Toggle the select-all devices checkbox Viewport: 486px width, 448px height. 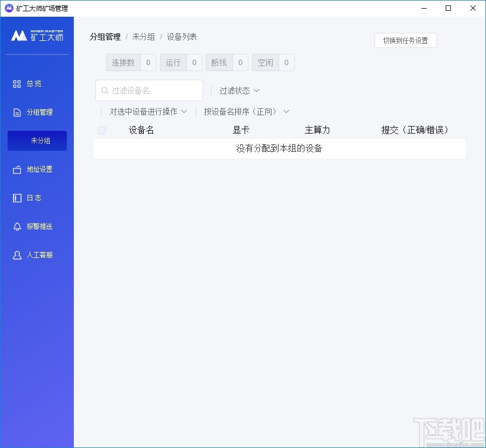[x=101, y=130]
